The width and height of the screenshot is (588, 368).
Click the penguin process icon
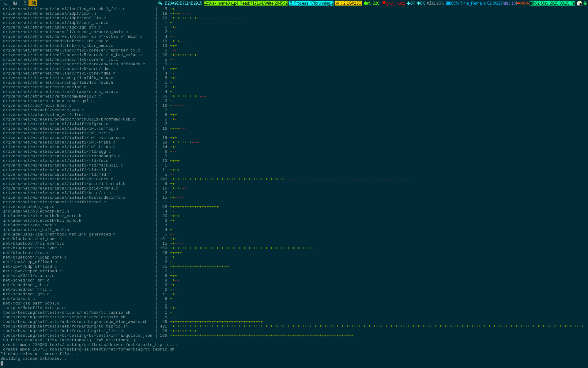coord(291,3)
